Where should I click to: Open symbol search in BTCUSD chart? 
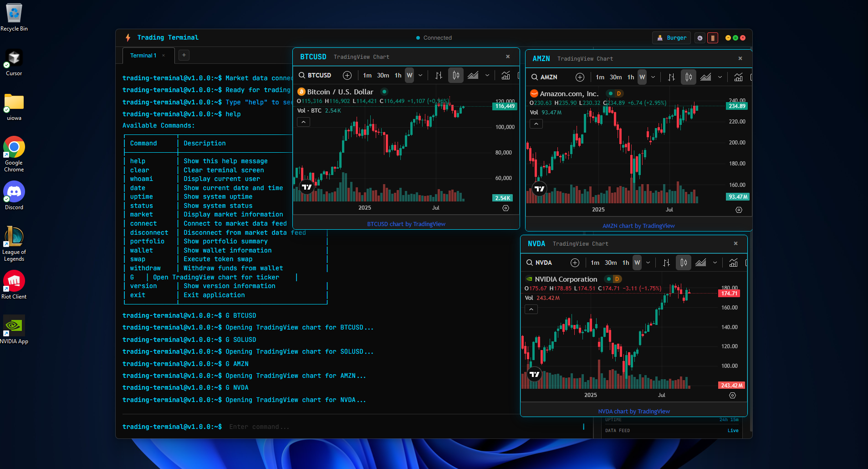(315, 76)
